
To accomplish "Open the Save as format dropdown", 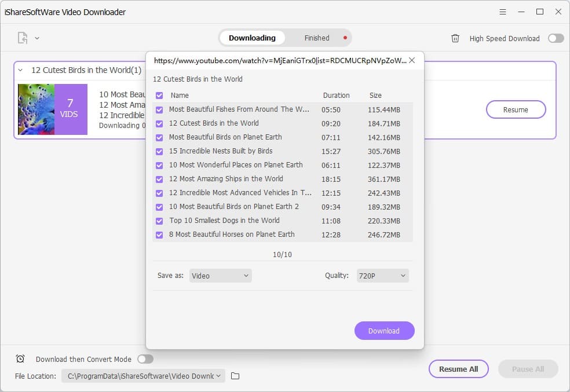I will pos(220,276).
